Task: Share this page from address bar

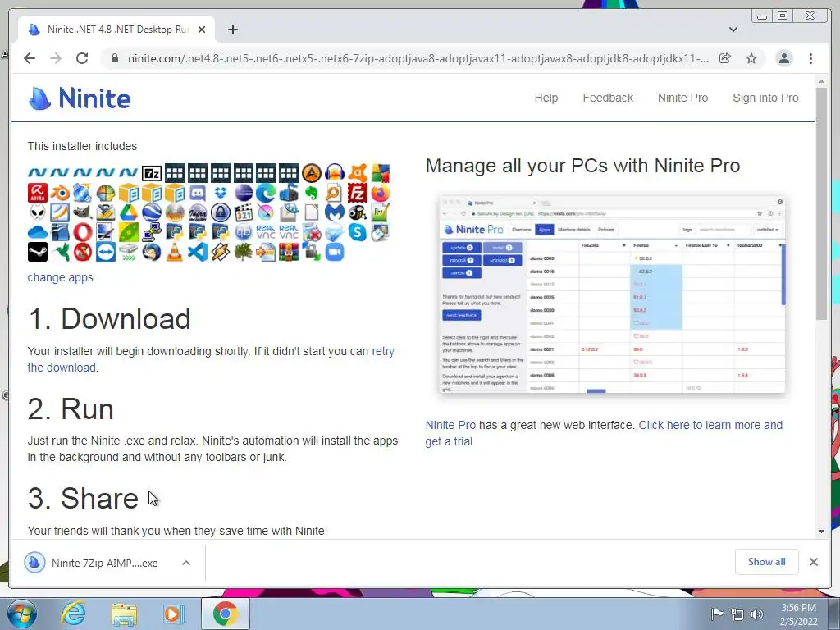Action: pos(725,58)
